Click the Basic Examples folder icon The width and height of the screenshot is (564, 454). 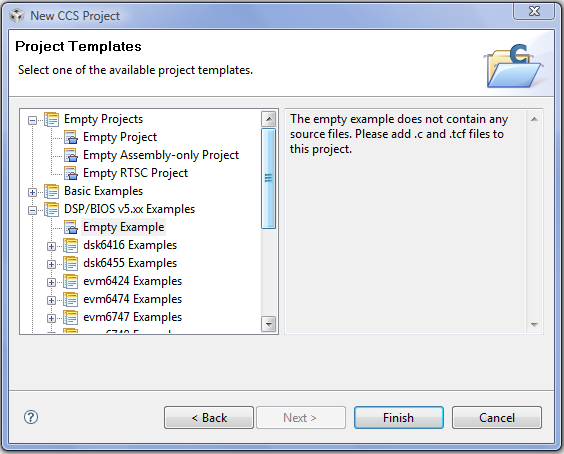coord(51,191)
